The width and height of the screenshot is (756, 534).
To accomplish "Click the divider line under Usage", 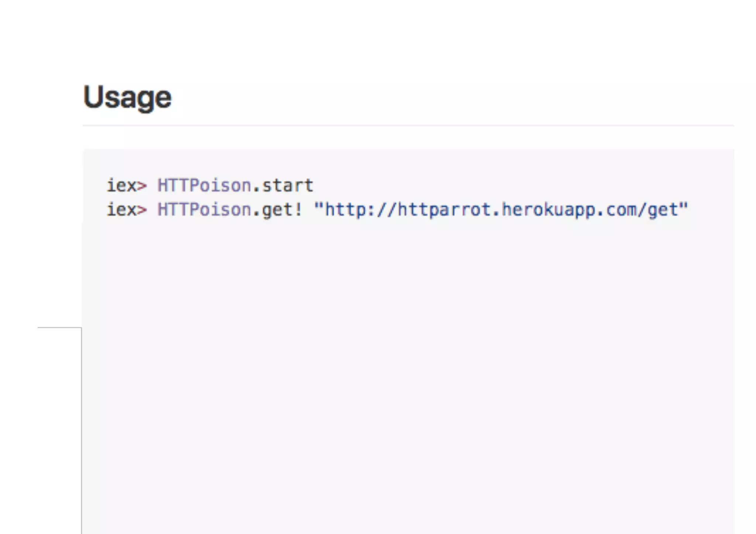I will coord(408,125).
